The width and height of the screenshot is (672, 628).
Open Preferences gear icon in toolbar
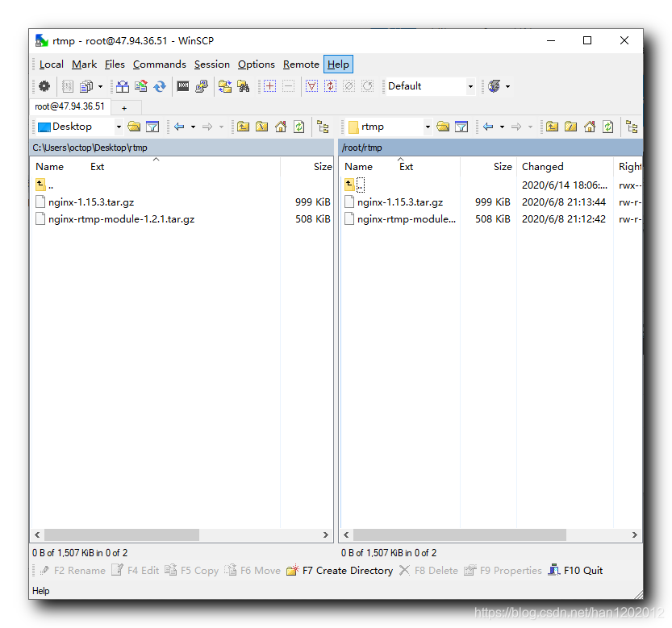44,86
